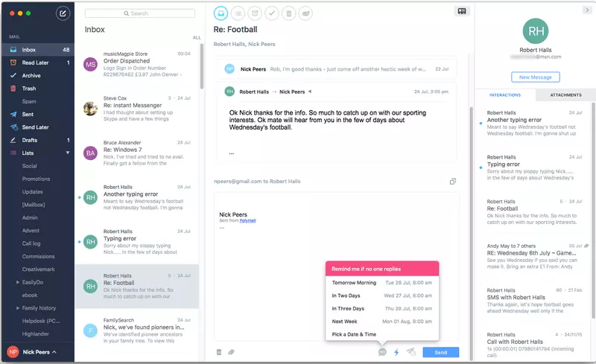Open the Inbox folder in sidebar
This screenshot has width=596, height=364.
[38, 50]
